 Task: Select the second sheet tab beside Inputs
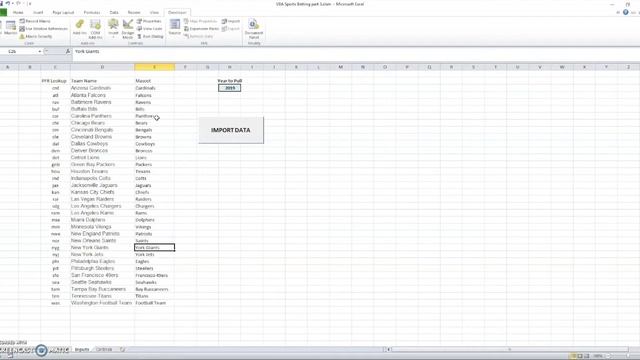click(104, 349)
